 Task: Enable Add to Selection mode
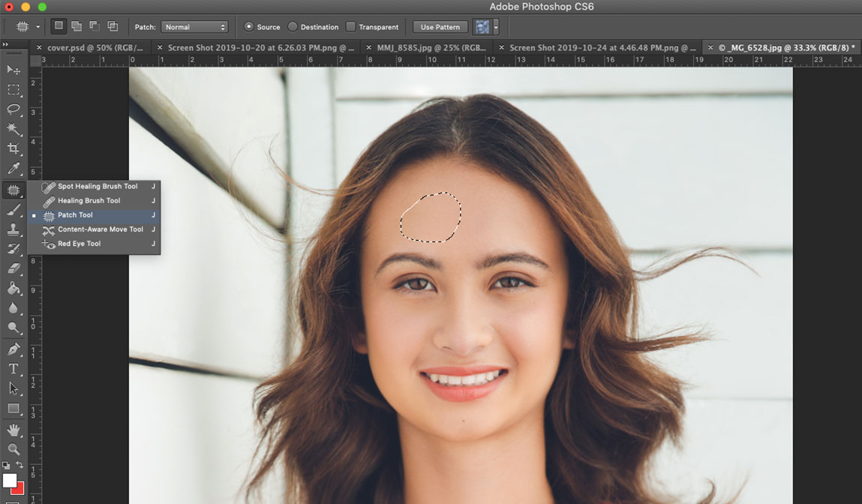click(x=77, y=26)
